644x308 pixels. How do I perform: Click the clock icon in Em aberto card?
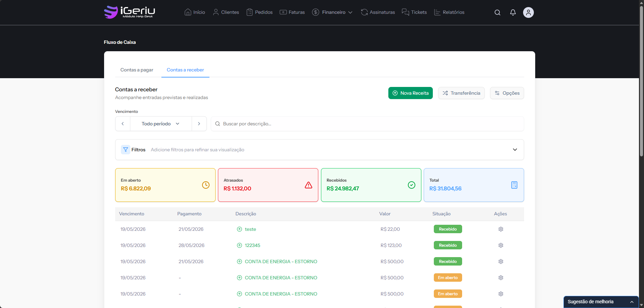206,185
